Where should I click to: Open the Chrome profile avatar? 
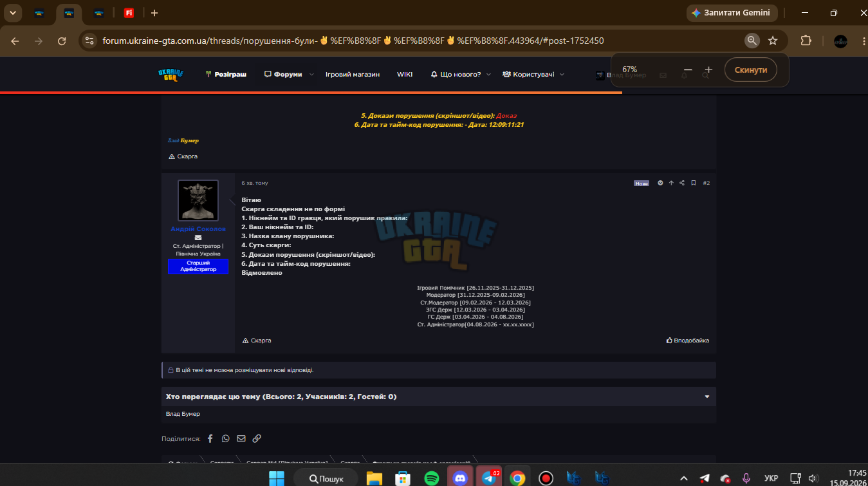click(840, 41)
